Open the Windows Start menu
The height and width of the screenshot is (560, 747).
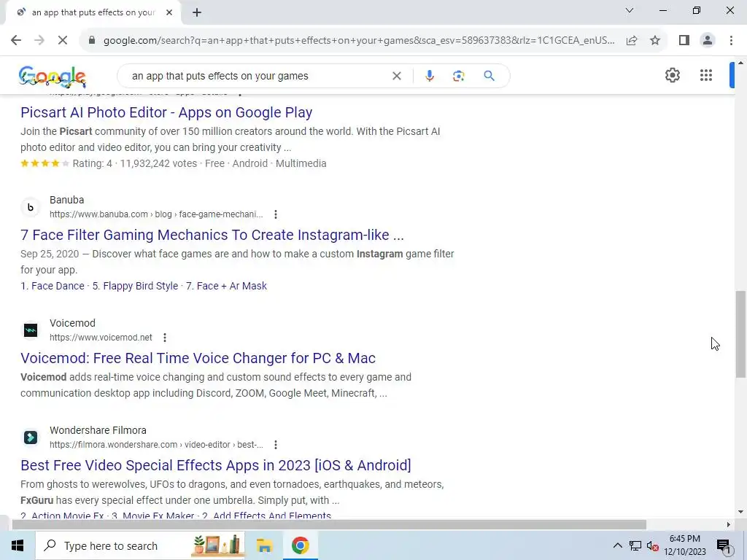(x=18, y=545)
